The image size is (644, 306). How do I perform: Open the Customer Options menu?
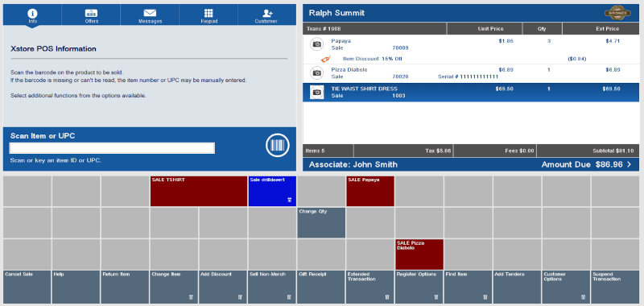point(566,287)
